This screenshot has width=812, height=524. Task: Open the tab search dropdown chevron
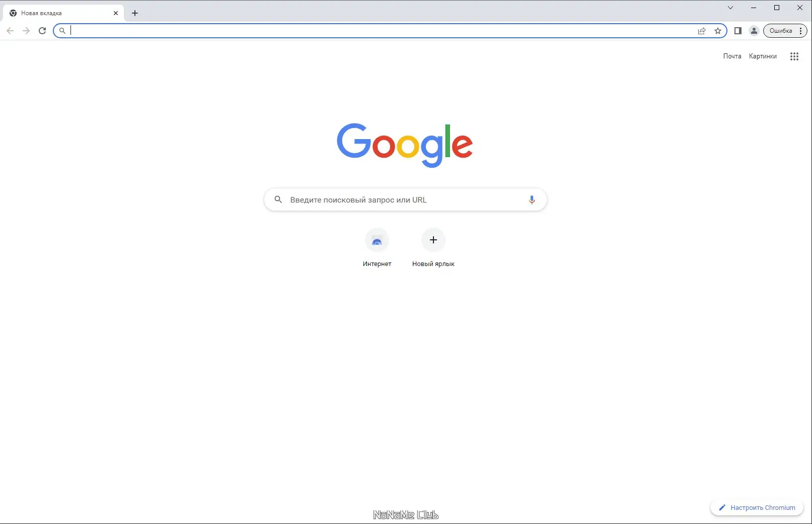[x=730, y=8]
